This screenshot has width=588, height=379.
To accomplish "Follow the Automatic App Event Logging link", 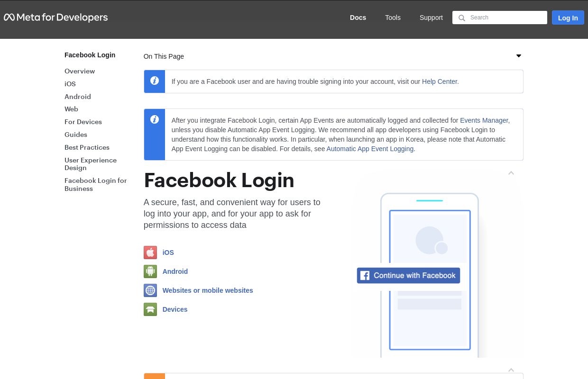I will pyautogui.click(x=370, y=149).
